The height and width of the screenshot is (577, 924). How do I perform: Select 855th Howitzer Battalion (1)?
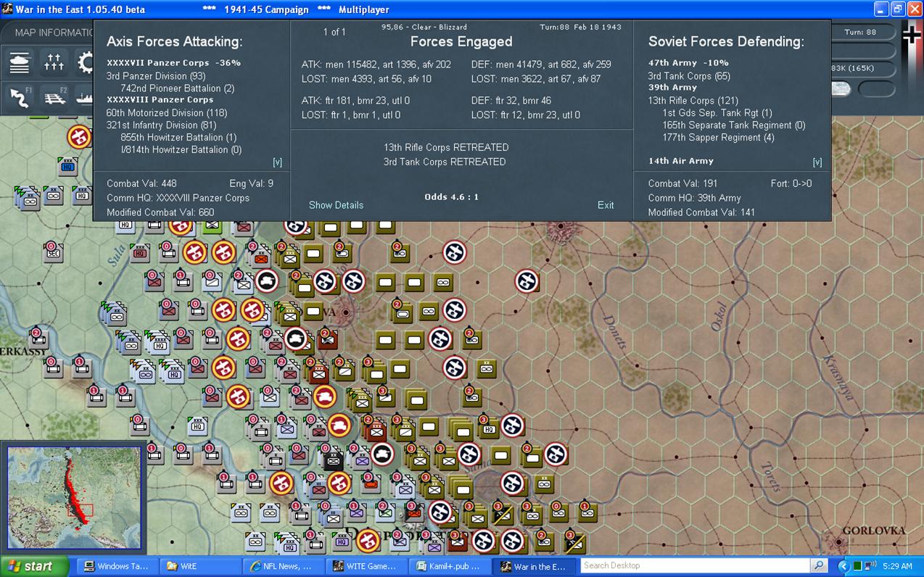[178, 138]
